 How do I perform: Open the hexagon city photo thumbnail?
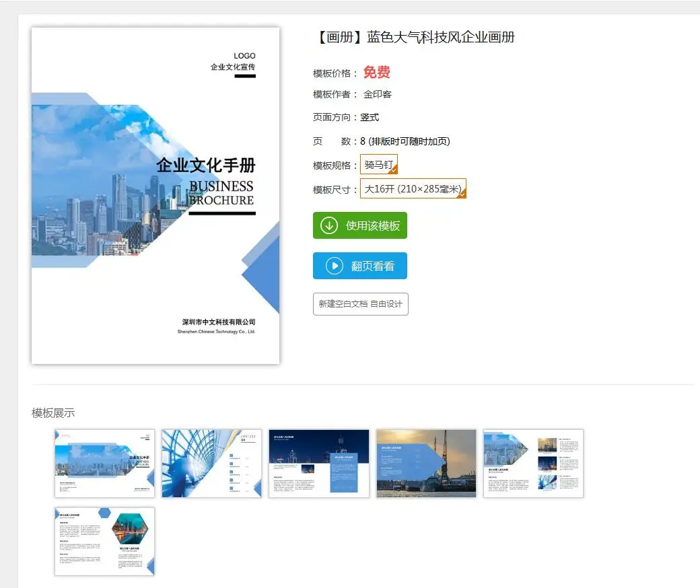[104, 541]
